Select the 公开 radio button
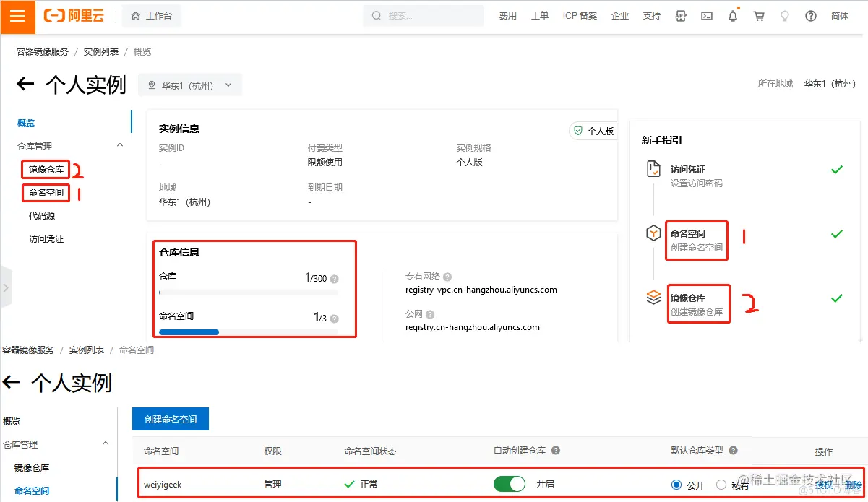This screenshot has width=868, height=502. (x=676, y=484)
